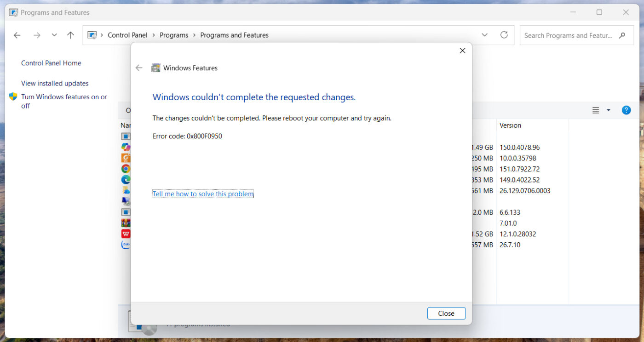
Task: Click the Windows couldn't complete the requested changes heading
Action: click(x=254, y=97)
